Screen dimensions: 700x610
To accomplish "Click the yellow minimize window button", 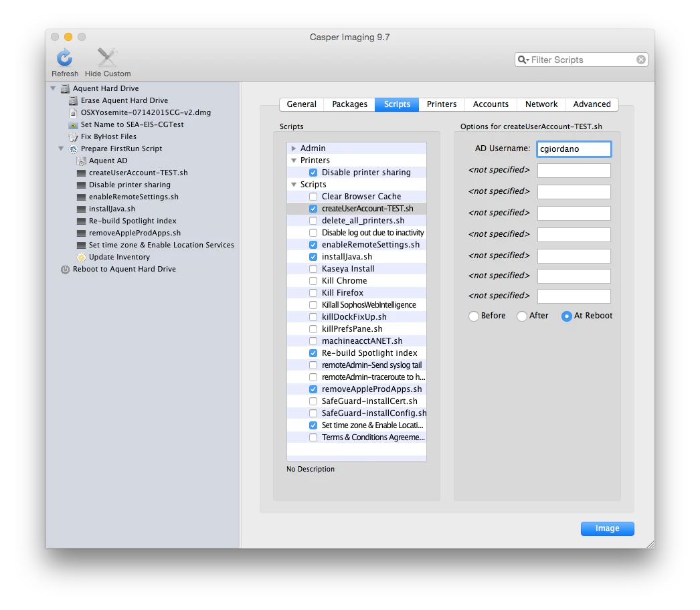I will 68,37.
